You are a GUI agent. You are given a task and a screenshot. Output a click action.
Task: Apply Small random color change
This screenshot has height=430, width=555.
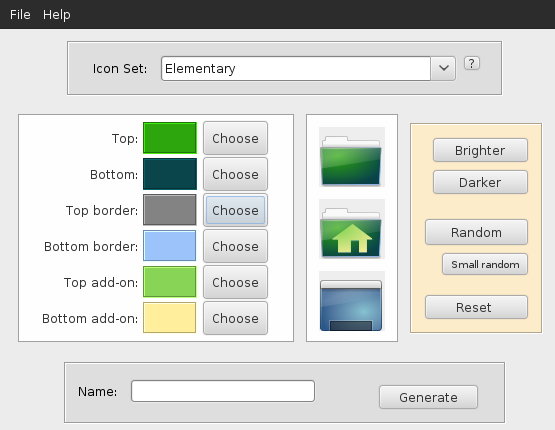[x=485, y=264]
